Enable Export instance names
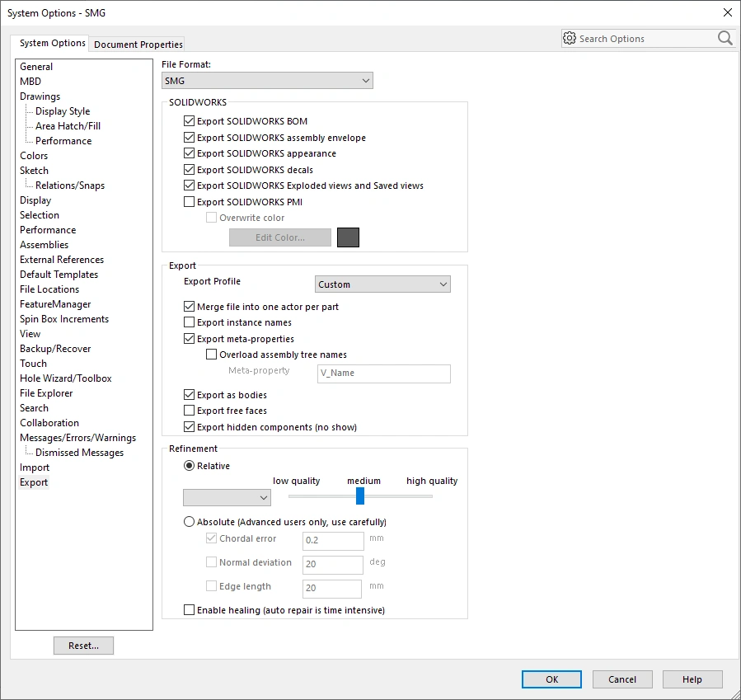This screenshot has width=741, height=700. 189,322
